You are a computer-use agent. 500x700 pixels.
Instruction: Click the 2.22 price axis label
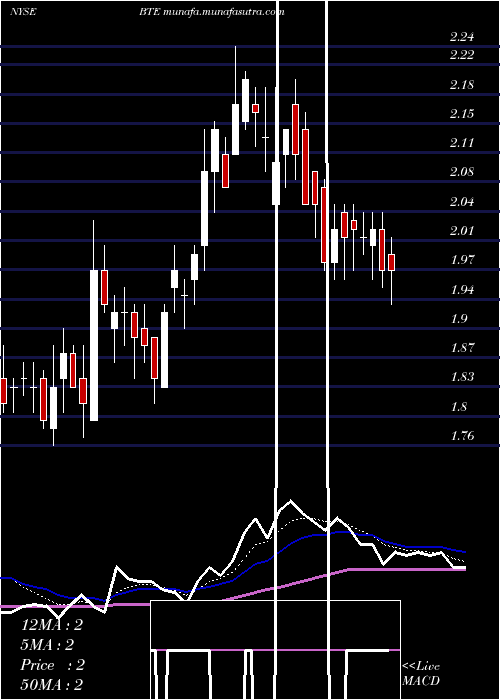point(462,54)
